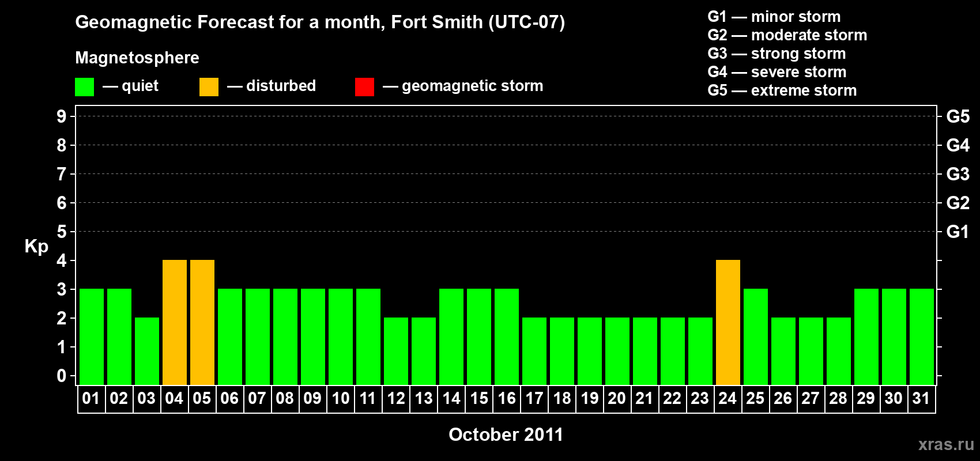Click the green bar for day 01
This screenshot has width=980, height=461.
[92, 337]
